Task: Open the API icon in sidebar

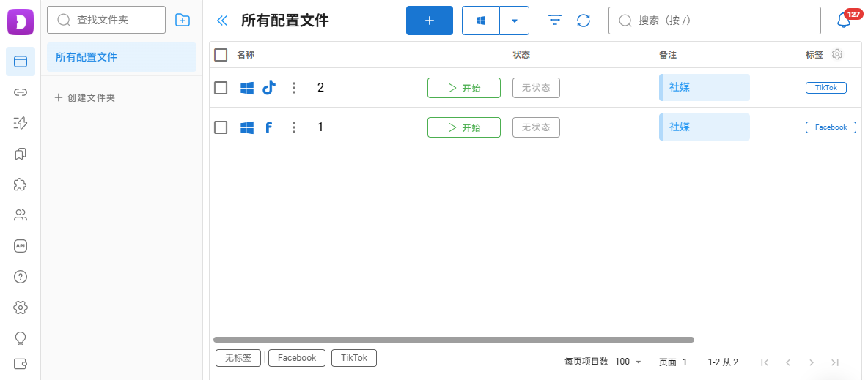Action: 21,245
